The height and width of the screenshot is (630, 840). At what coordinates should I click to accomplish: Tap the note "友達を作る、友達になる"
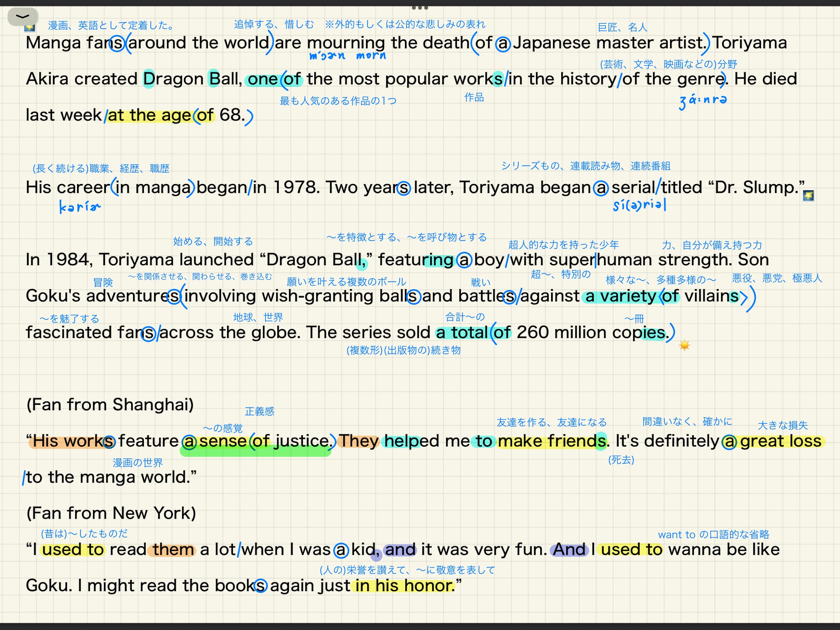552,422
